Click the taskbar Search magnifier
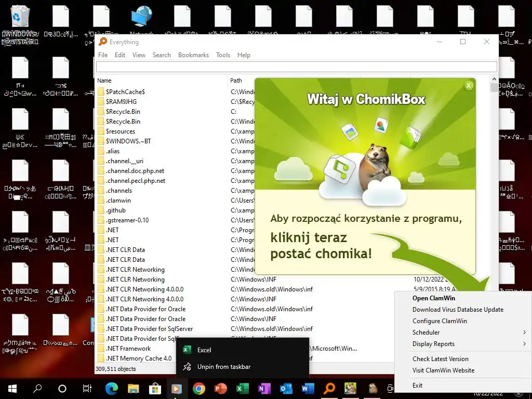 tap(37, 389)
